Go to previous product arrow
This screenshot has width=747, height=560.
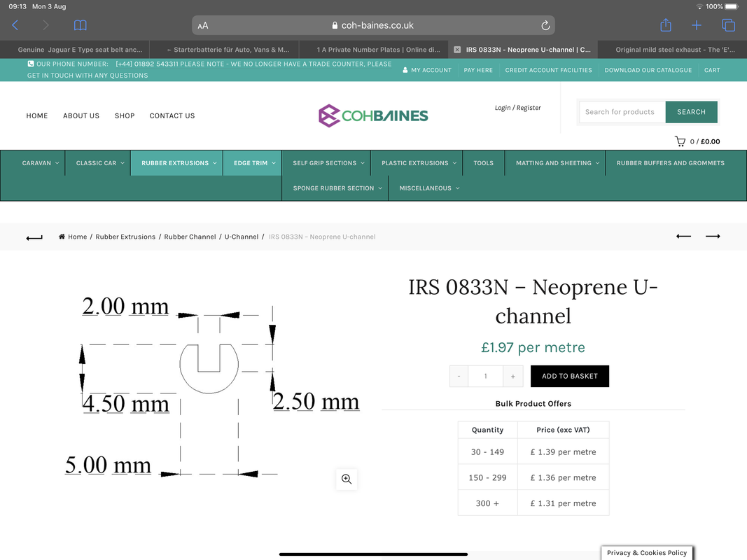point(683,236)
